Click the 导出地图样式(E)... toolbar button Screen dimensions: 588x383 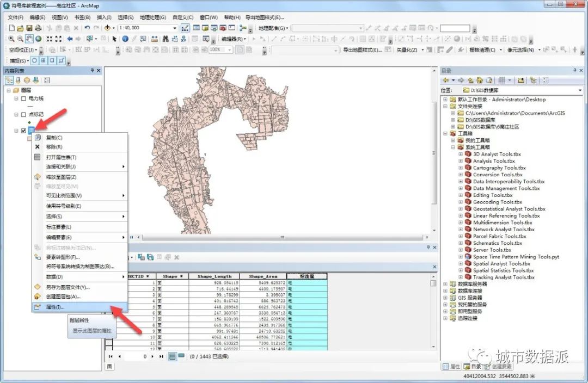362,50
